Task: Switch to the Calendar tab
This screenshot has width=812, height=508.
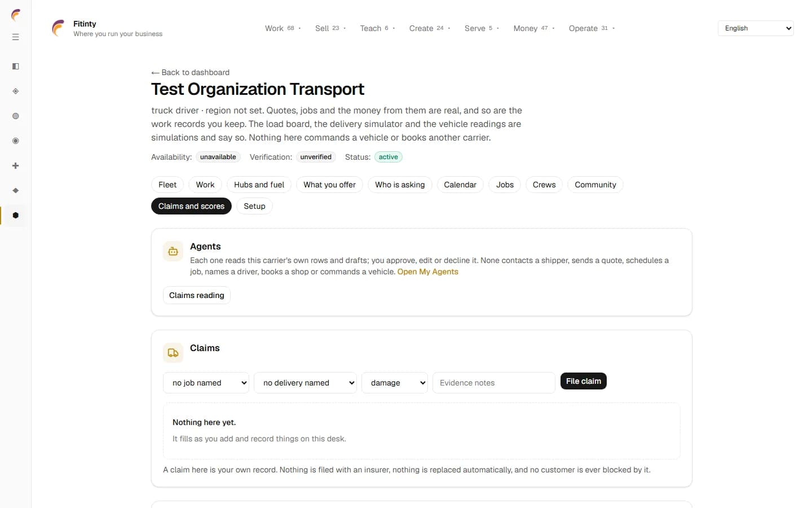Action: pos(460,185)
